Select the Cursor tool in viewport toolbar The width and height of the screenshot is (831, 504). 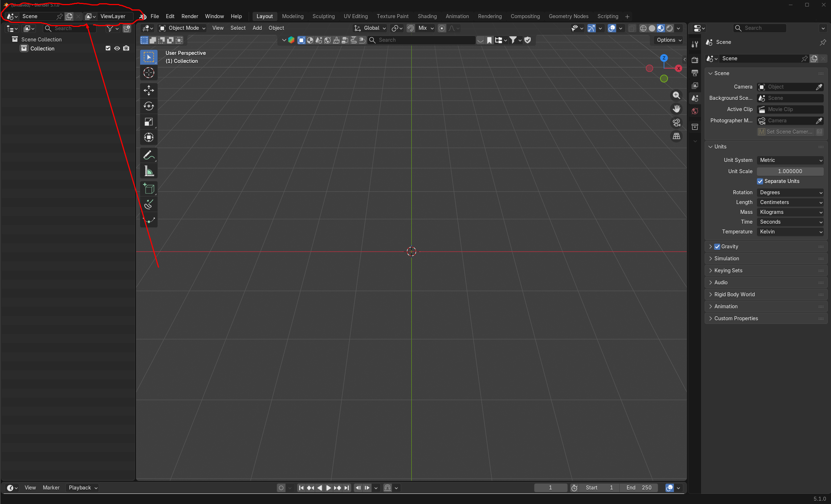click(x=148, y=73)
